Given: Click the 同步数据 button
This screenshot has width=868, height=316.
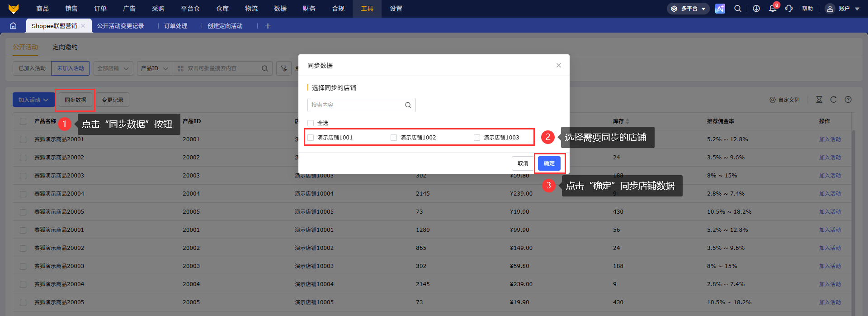Looking at the screenshot, I should pyautogui.click(x=75, y=100).
